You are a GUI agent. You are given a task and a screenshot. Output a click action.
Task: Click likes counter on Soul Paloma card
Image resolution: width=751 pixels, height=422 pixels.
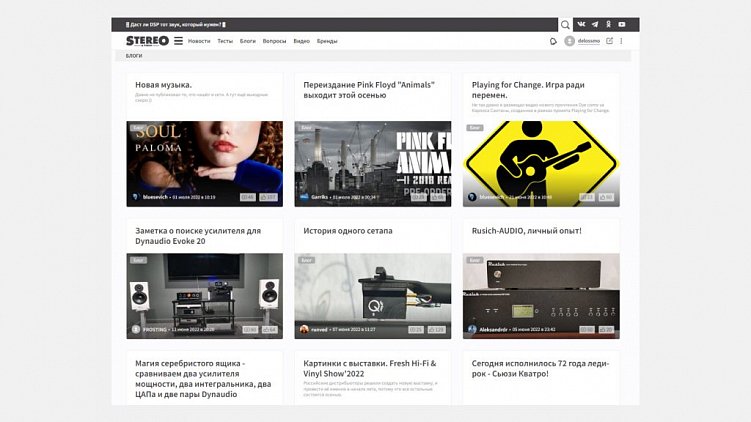pyautogui.click(x=268, y=197)
